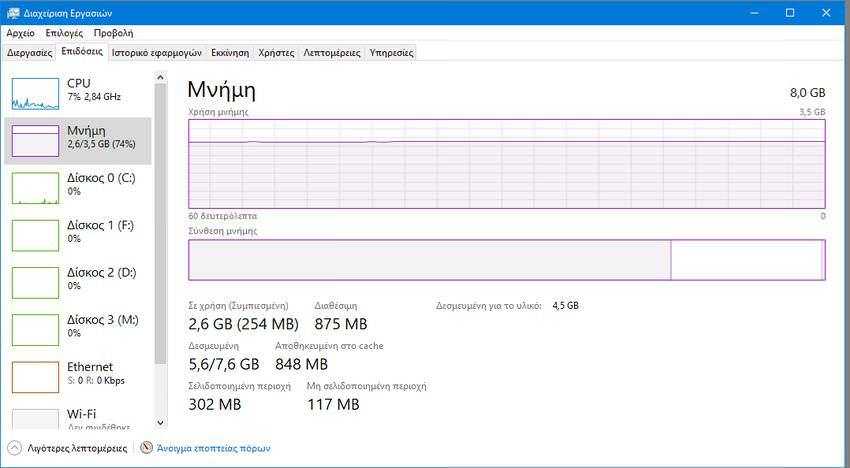
Task: Open Δίσκος 1 (F:) performance graph
Action: pos(35,234)
